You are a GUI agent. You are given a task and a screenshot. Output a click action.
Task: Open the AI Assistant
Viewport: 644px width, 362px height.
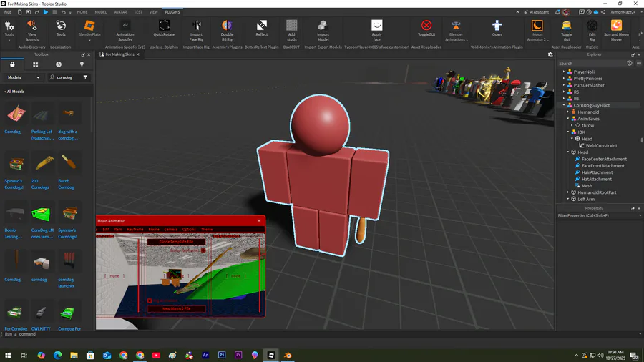535,12
